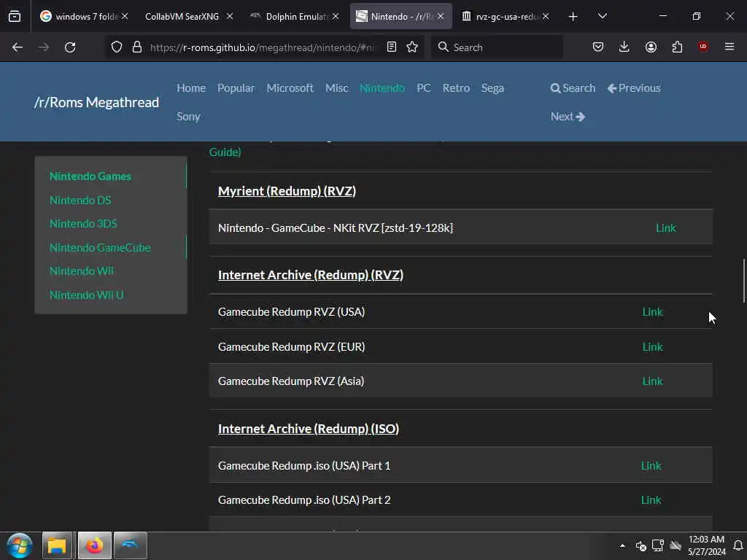Open Dolphin Emulator from the taskbar
This screenshot has height=560, width=747.
[x=131, y=545]
